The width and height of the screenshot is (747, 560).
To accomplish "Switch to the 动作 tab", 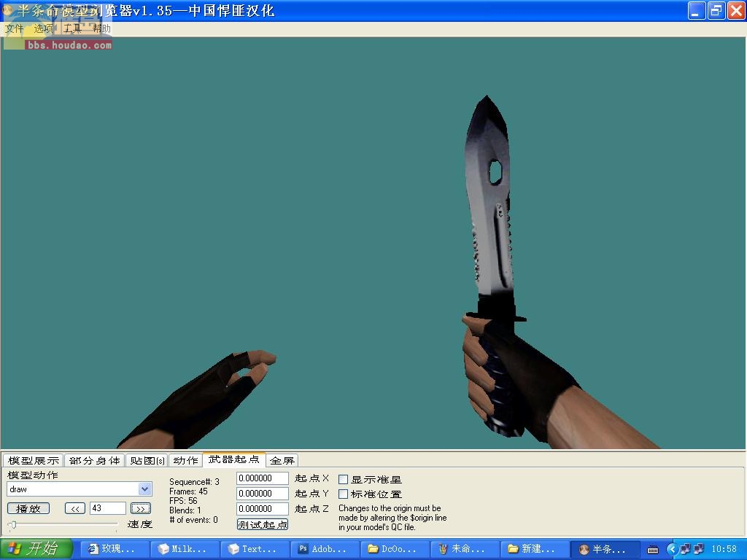I will [185, 461].
